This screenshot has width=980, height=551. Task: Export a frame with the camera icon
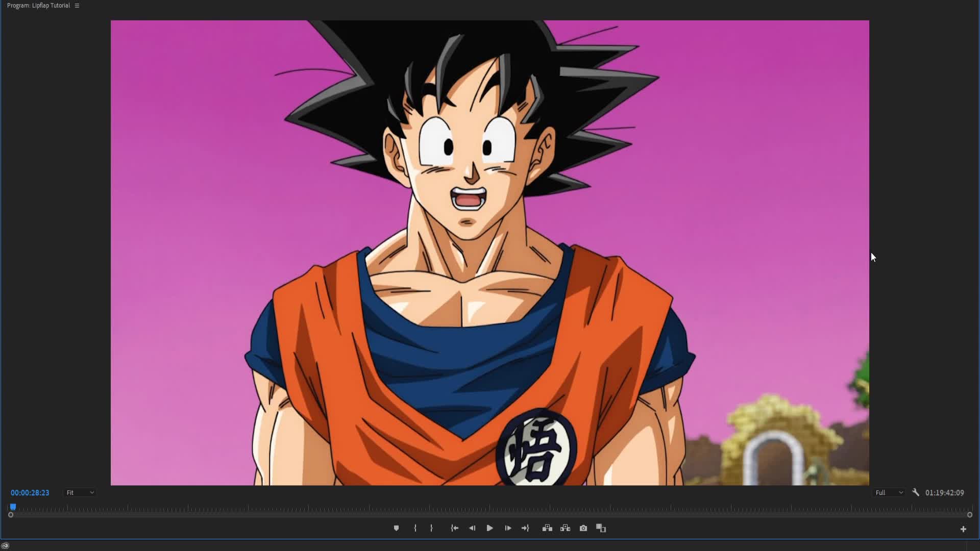point(583,528)
